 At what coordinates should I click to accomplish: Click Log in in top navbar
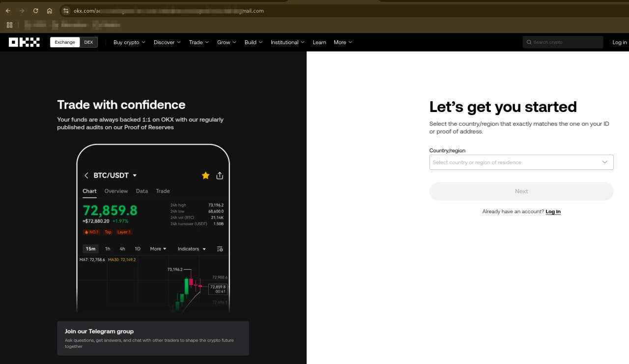620,42
